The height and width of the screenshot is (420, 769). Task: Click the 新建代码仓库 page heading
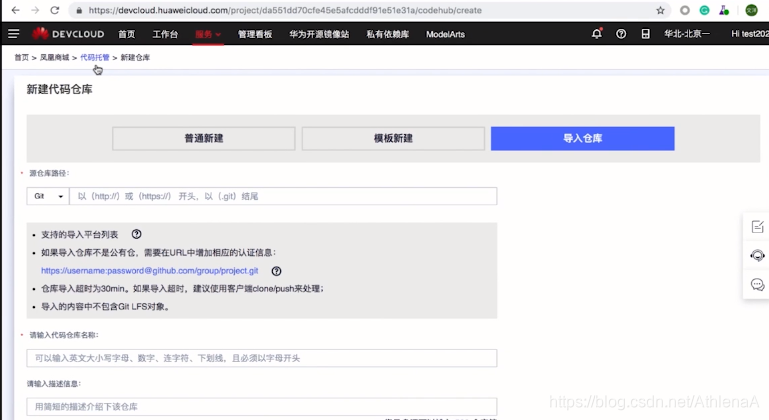pos(59,89)
